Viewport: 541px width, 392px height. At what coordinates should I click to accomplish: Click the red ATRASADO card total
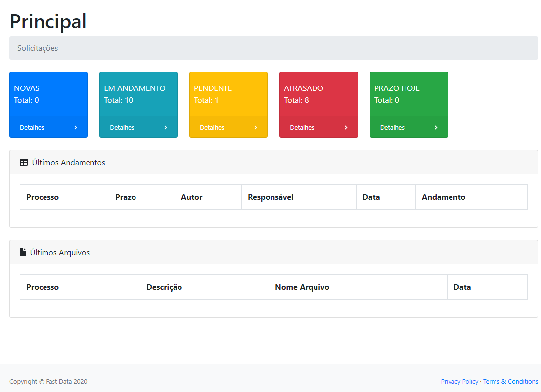pyautogui.click(x=296, y=100)
